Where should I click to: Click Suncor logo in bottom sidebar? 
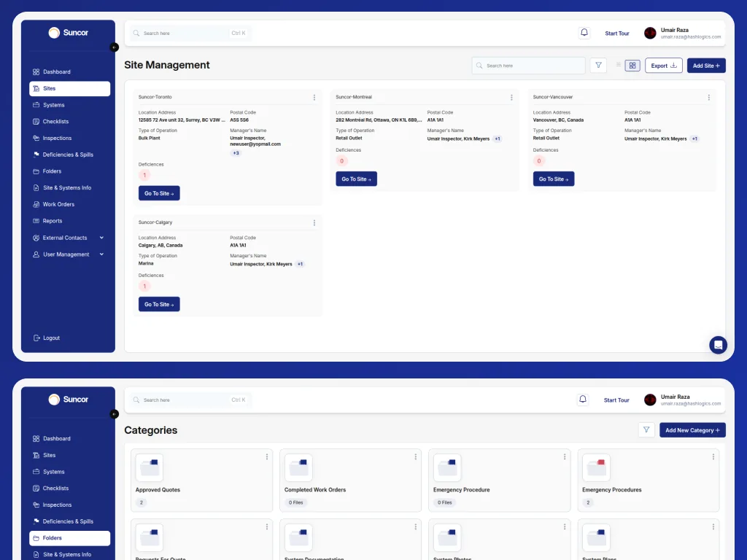click(x=69, y=399)
